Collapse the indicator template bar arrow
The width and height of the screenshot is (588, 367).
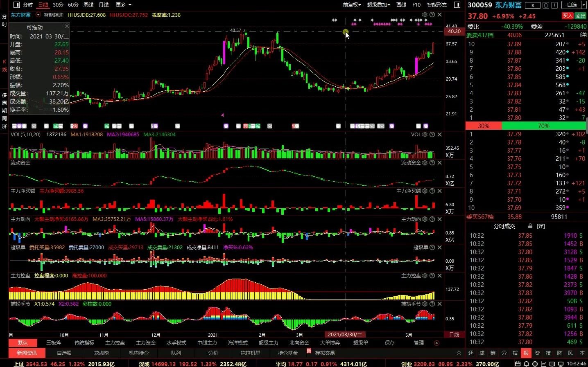tap(436, 343)
